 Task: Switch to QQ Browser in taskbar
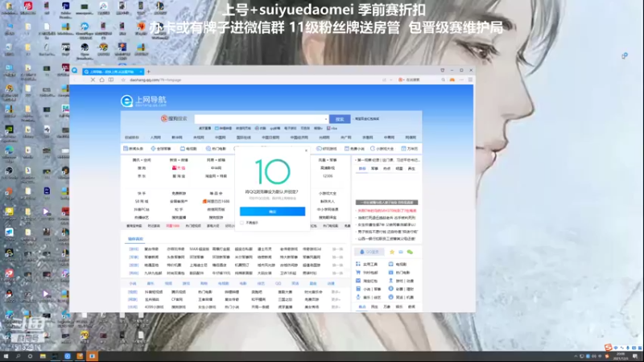point(68,356)
